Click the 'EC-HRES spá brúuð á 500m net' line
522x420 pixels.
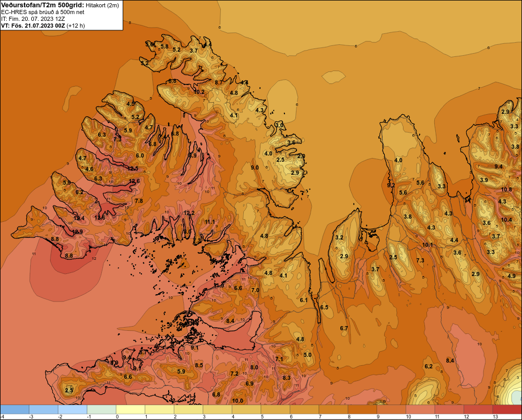pyautogui.click(x=43, y=12)
